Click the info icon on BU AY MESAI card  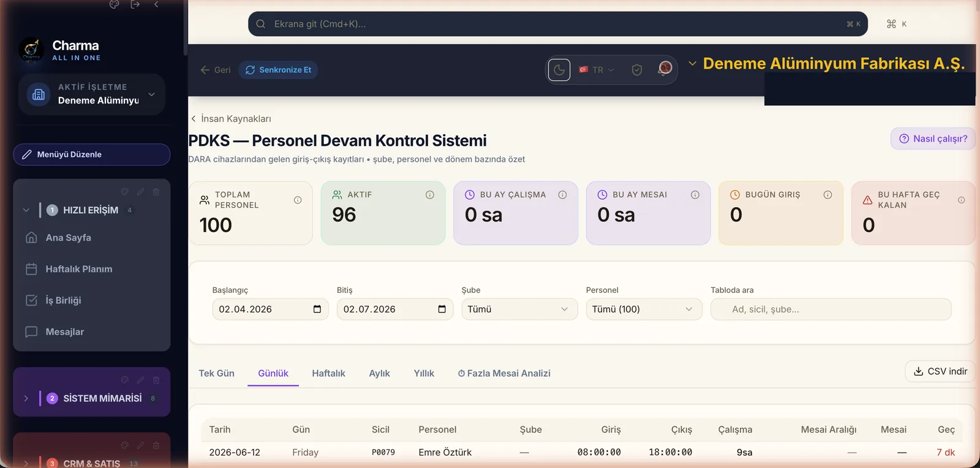[695, 195]
